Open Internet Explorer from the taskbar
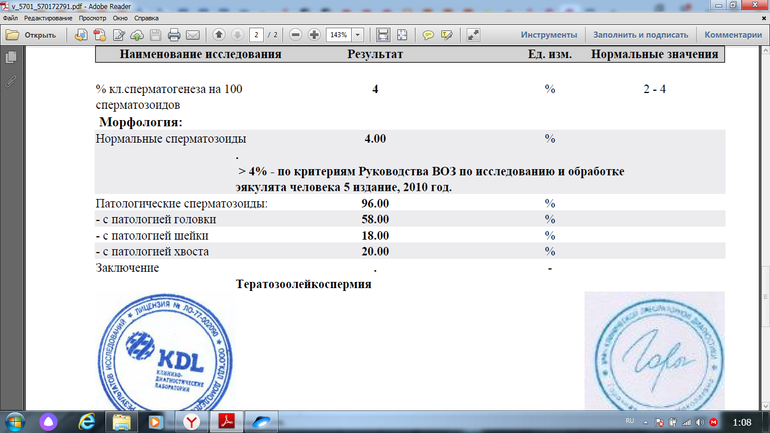Screen dimensions: 770x433 (85, 422)
